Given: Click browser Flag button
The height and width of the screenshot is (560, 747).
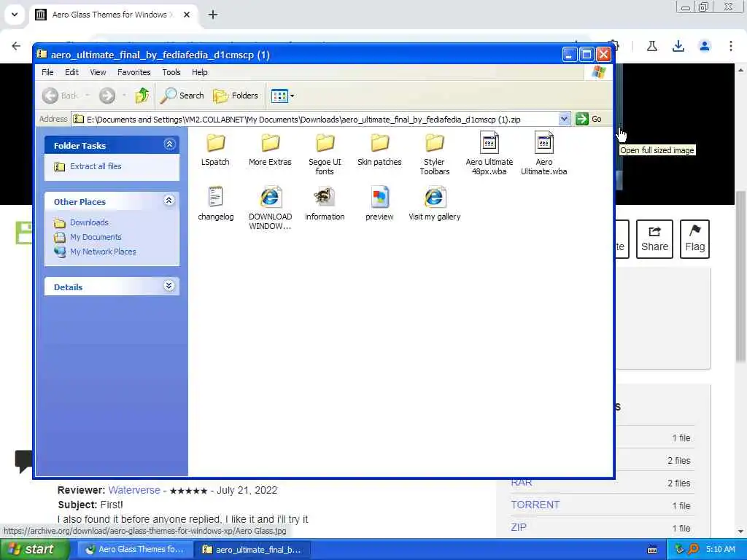Looking at the screenshot, I should coord(694,239).
